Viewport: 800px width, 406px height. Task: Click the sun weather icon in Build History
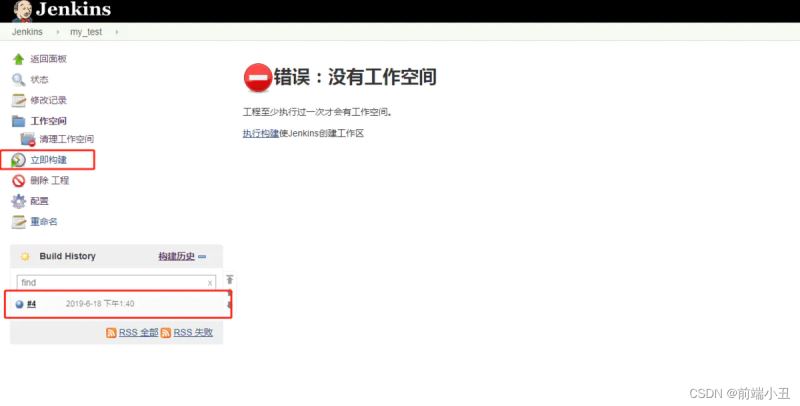click(x=25, y=257)
